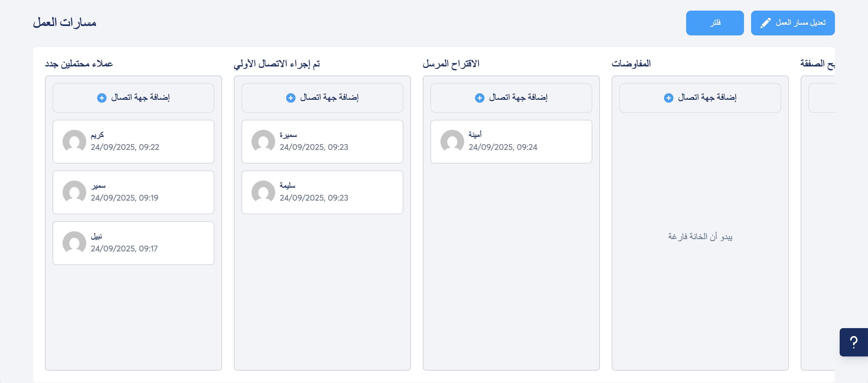Click plus icon in تم إجراء الاتصال الأولي column
This screenshot has width=868, height=383.
(291, 98)
